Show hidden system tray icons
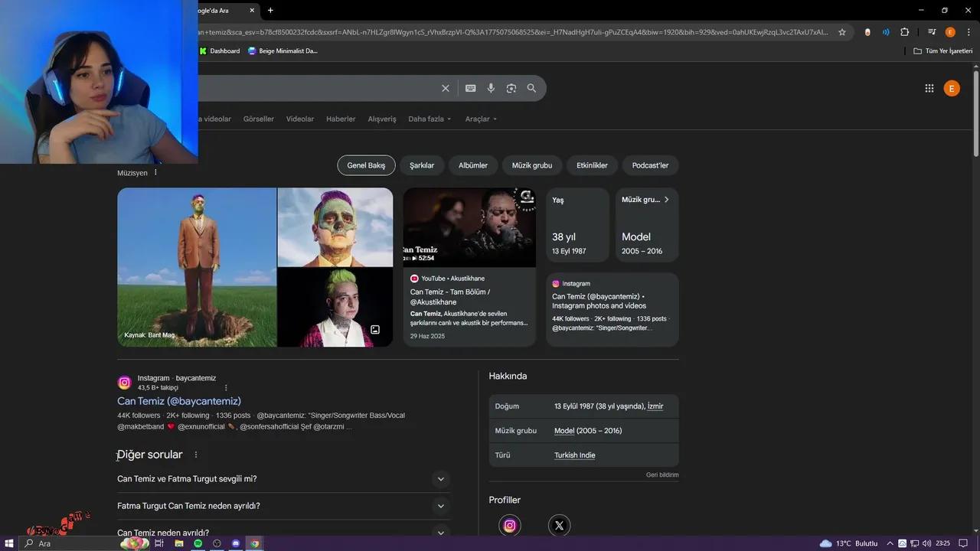This screenshot has height=551, width=980. click(x=890, y=543)
